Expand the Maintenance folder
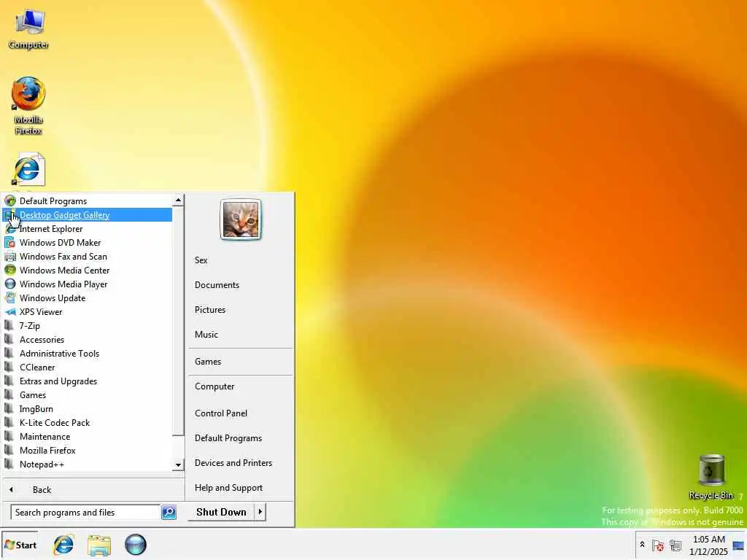Viewport: 747px width, 560px height. point(88,436)
